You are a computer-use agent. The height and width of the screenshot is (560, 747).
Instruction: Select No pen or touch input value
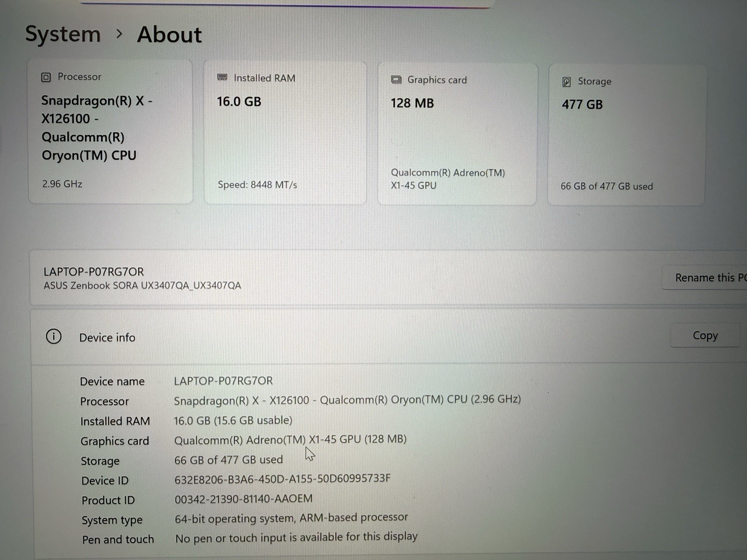click(x=296, y=537)
